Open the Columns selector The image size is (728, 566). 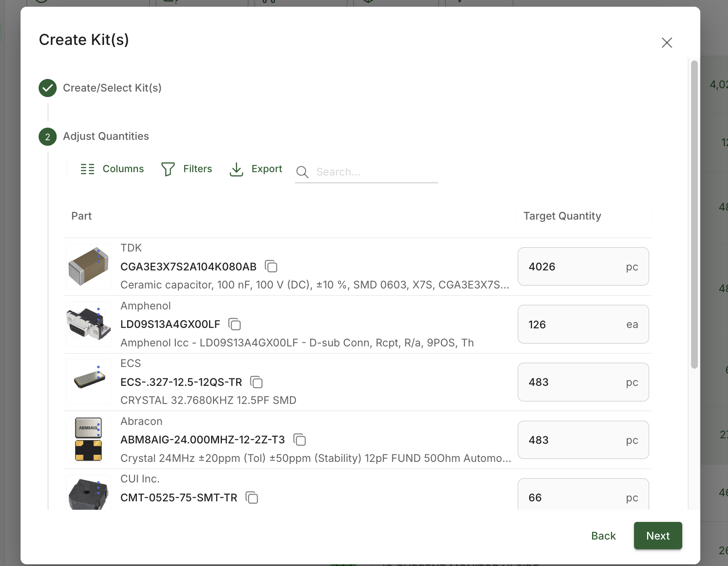112,169
